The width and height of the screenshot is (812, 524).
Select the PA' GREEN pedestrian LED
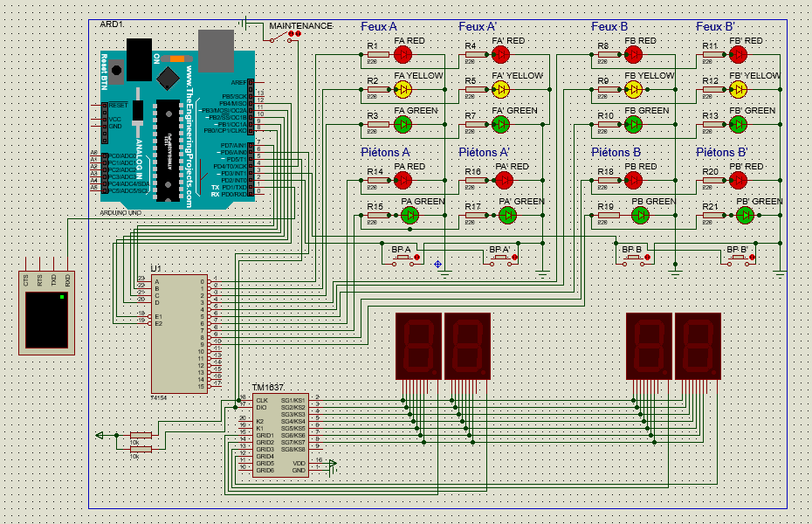(507, 216)
